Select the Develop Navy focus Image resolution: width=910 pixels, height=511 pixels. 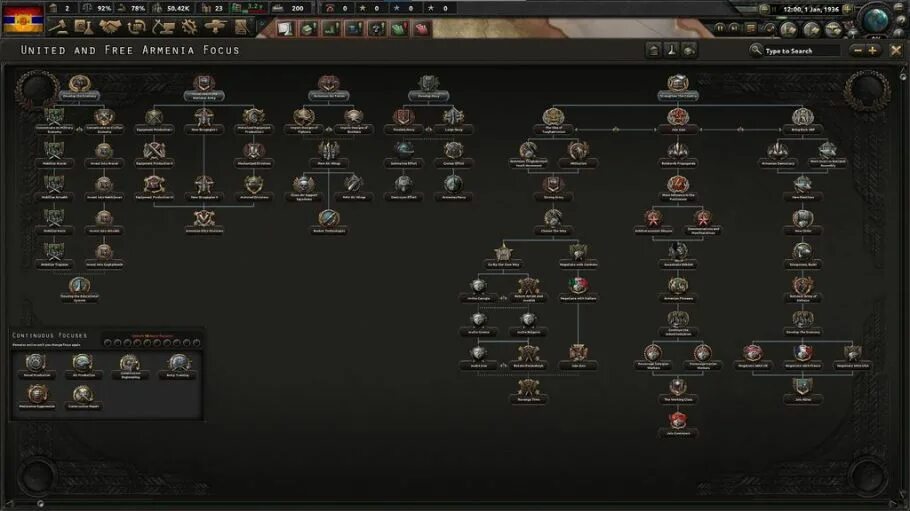(x=428, y=87)
